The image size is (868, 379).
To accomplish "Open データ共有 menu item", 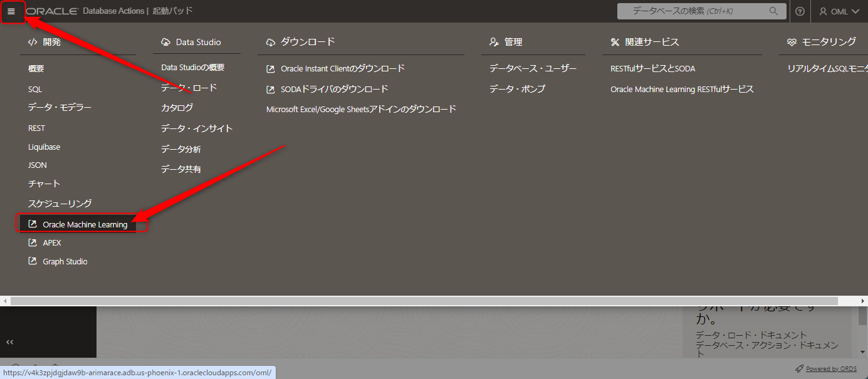I will pyautogui.click(x=181, y=169).
